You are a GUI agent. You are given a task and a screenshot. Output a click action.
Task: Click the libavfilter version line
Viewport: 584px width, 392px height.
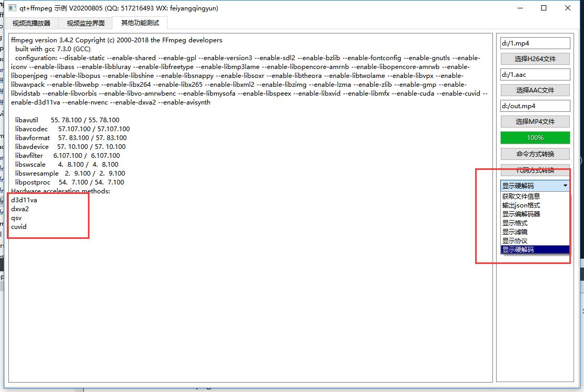[68, 156]
